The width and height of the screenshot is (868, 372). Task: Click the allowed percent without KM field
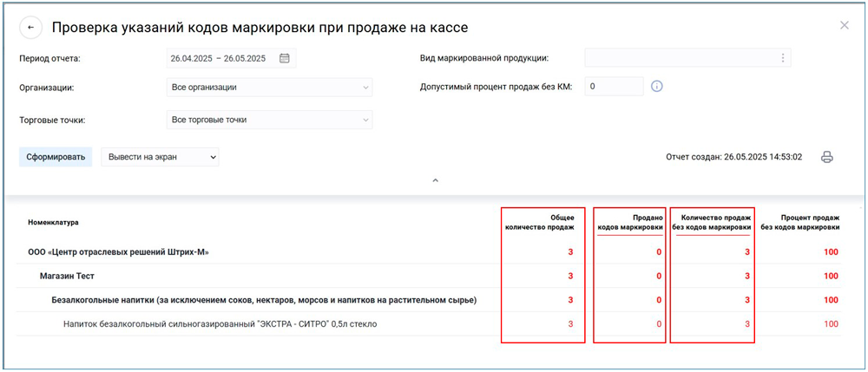[x=614, y=87]
